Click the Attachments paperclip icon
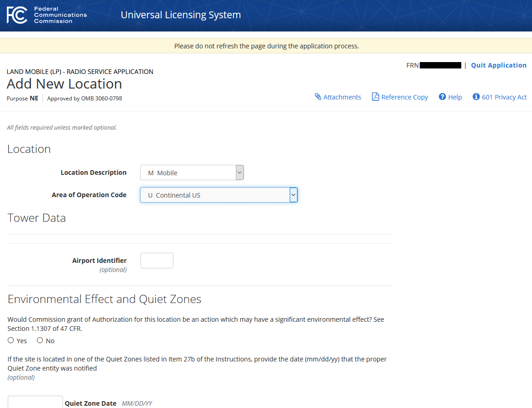 [x=318, y=97]
